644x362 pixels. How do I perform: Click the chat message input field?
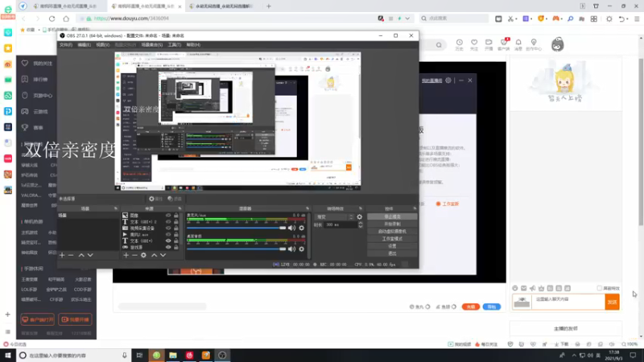coord(568,302)
